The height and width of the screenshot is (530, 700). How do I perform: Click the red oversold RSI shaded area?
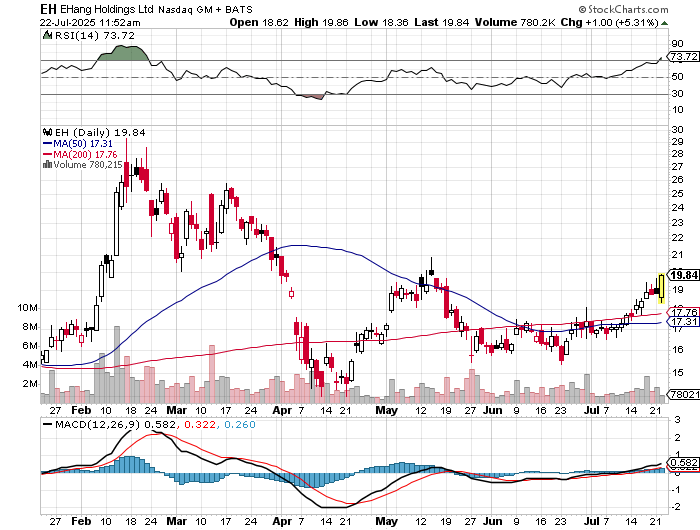(x=311, y=96)
